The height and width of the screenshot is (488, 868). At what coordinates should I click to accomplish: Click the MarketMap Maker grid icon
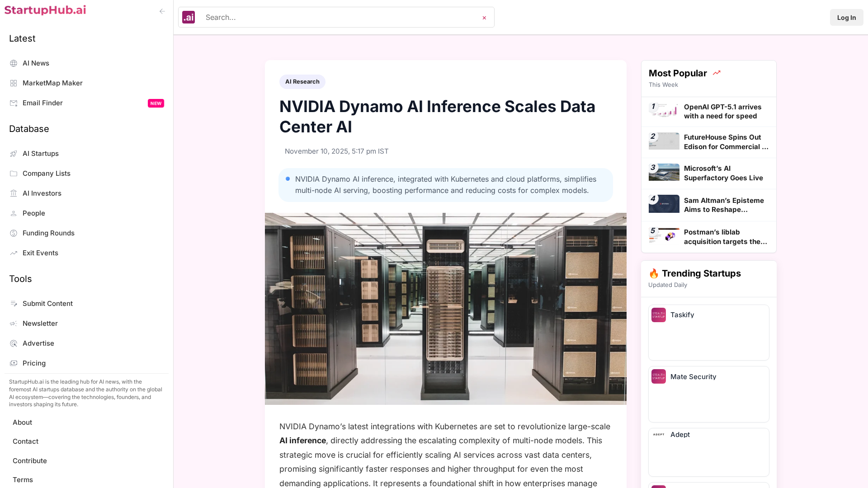point(14,83)
